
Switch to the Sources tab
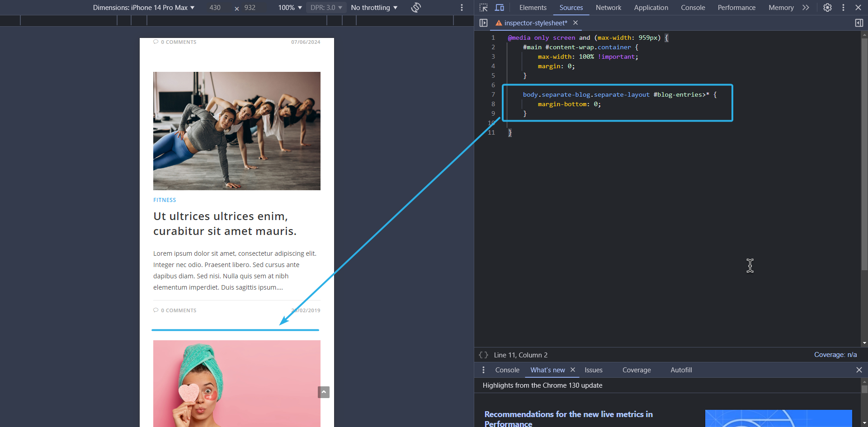[x=571, y=8]
